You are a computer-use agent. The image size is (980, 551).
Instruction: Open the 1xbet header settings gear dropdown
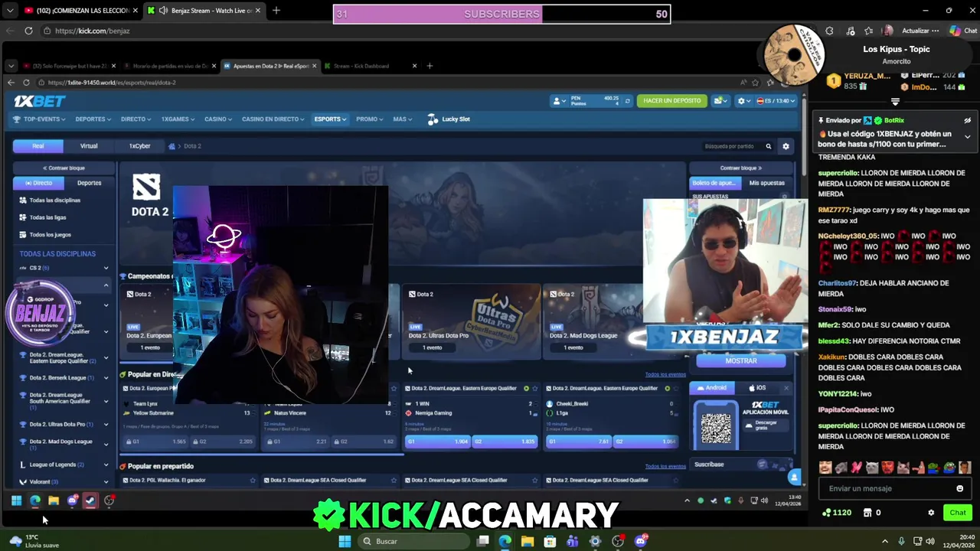coord(743,101)
